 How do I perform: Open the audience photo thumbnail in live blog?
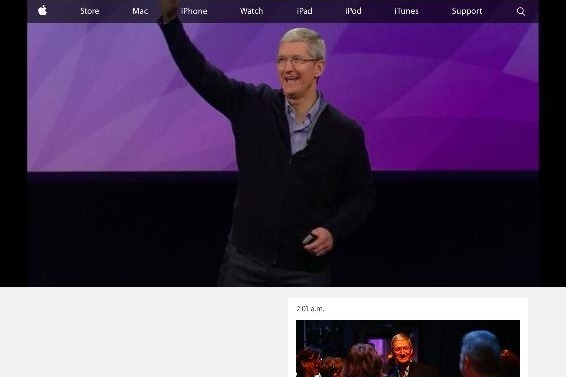pyautogui.click(x=408, y=348)
